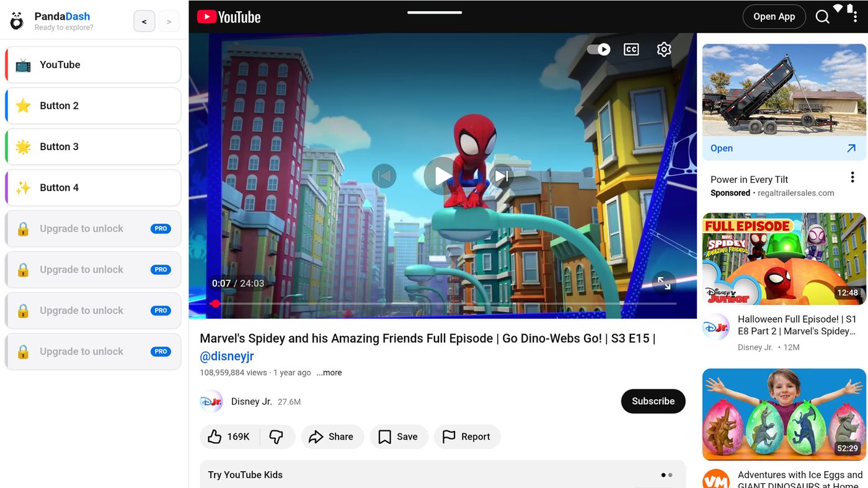The height and width of the screenshot is (488, 868).
Task: Open the Disney Jr. channel avatar
Action: point(211,401)
